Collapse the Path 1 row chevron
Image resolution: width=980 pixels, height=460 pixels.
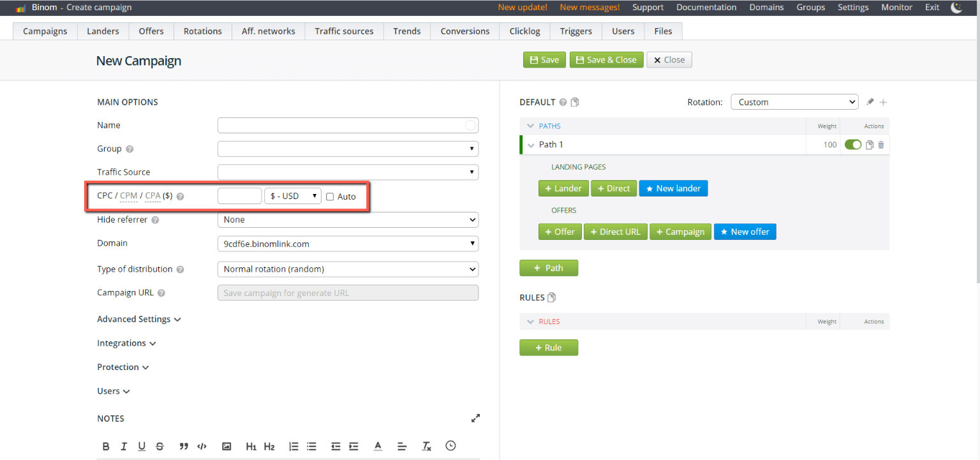(x=531, y=145)
